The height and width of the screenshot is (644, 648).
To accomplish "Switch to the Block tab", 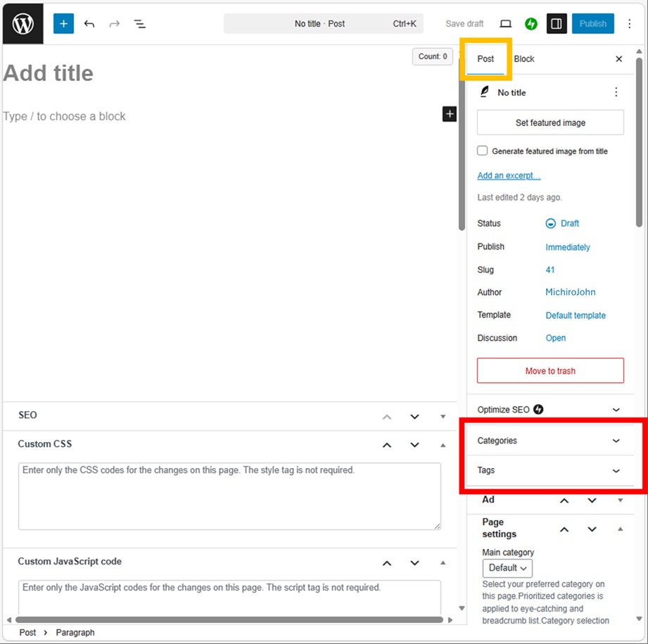I will click(524, 59).
